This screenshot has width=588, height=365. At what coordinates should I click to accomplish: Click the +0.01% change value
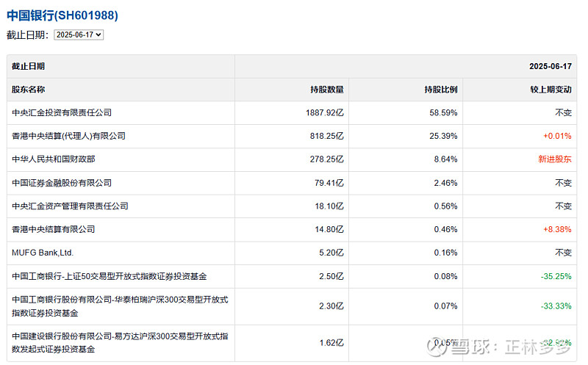pyautogui.click(x=557, y=136)
